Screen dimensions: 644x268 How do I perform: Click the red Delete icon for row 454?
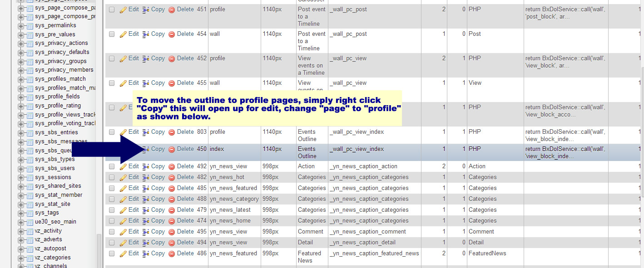172,34
